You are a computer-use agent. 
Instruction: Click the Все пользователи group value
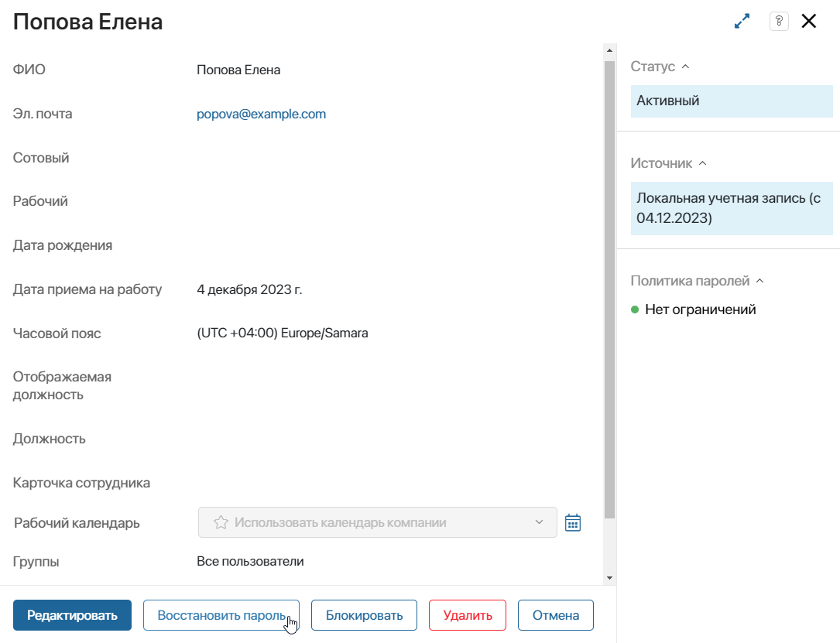click(250, 561)
